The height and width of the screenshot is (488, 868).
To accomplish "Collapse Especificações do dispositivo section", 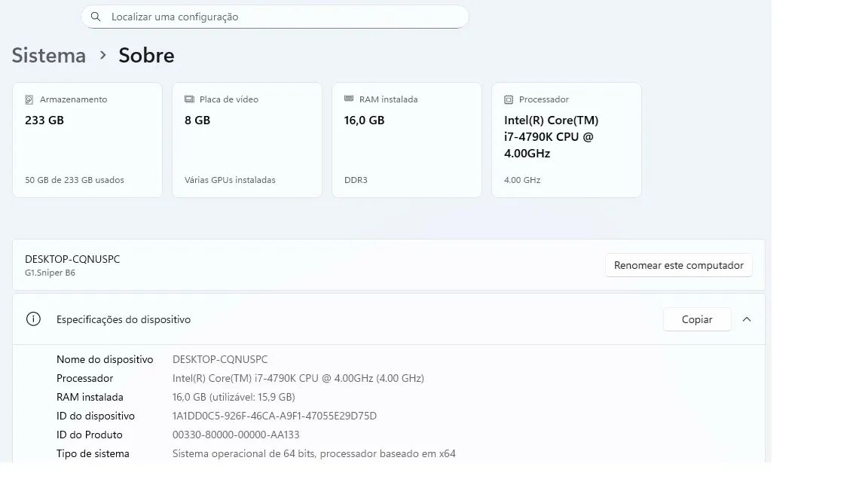I will point(747,319).
